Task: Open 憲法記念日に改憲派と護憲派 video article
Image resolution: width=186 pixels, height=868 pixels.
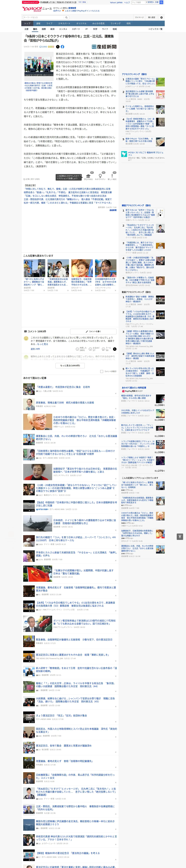Action: (72, 655)
